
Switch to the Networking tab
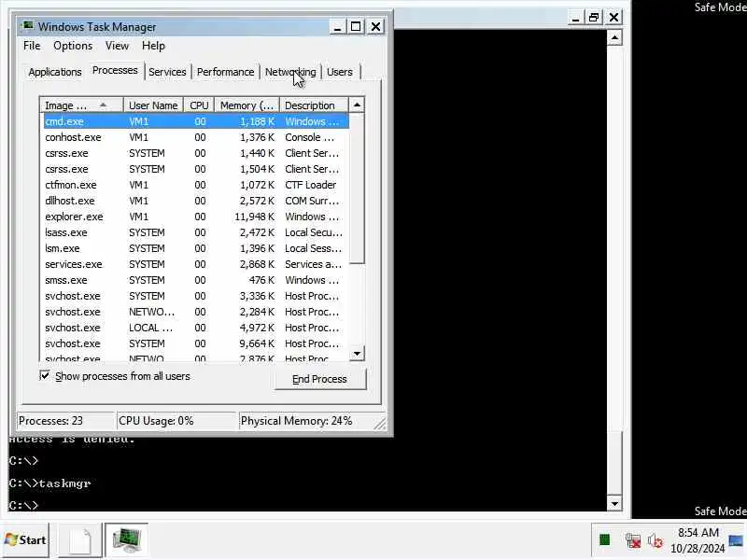coord(290,72)
